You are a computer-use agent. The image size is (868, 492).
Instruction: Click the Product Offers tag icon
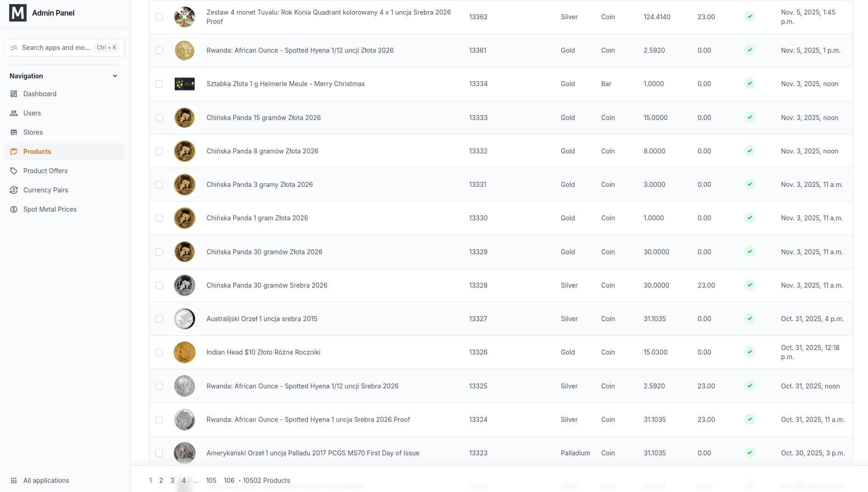point(14,171)
